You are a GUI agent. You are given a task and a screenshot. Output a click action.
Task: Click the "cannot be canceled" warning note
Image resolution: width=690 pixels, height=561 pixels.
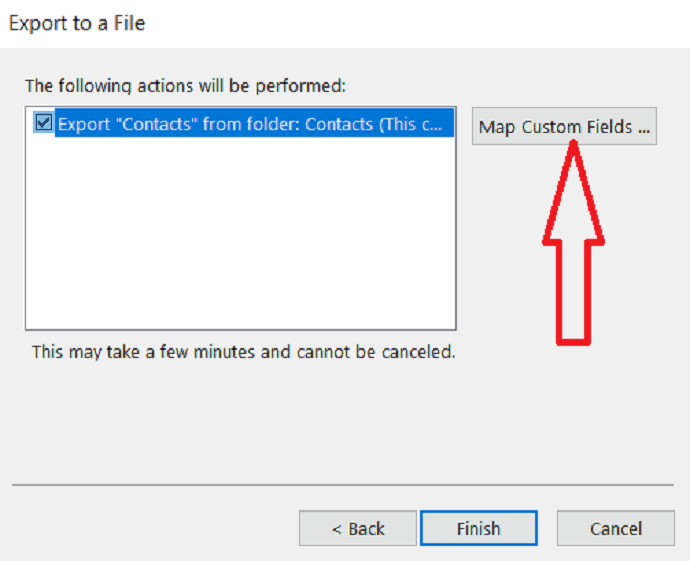click(243, 352)
